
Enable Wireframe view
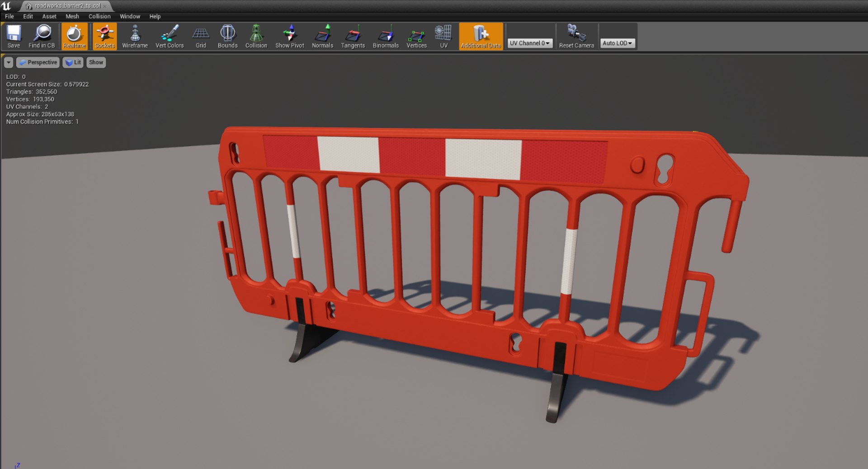click(x=135, y=36)
